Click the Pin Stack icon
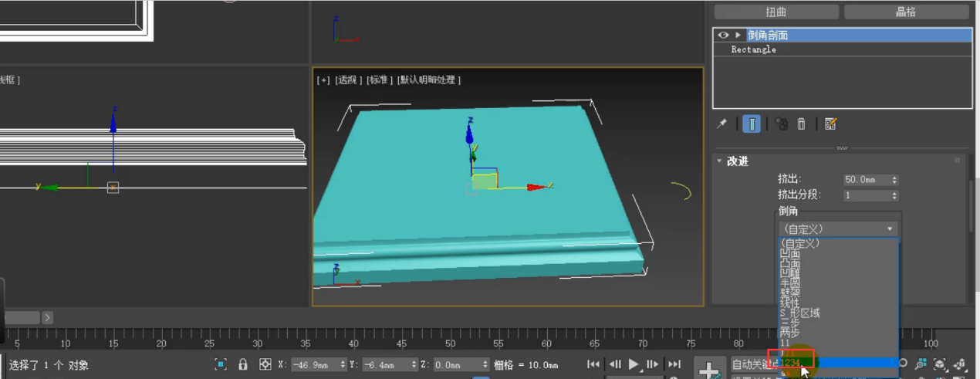980x379 pixels. (722, 124)
